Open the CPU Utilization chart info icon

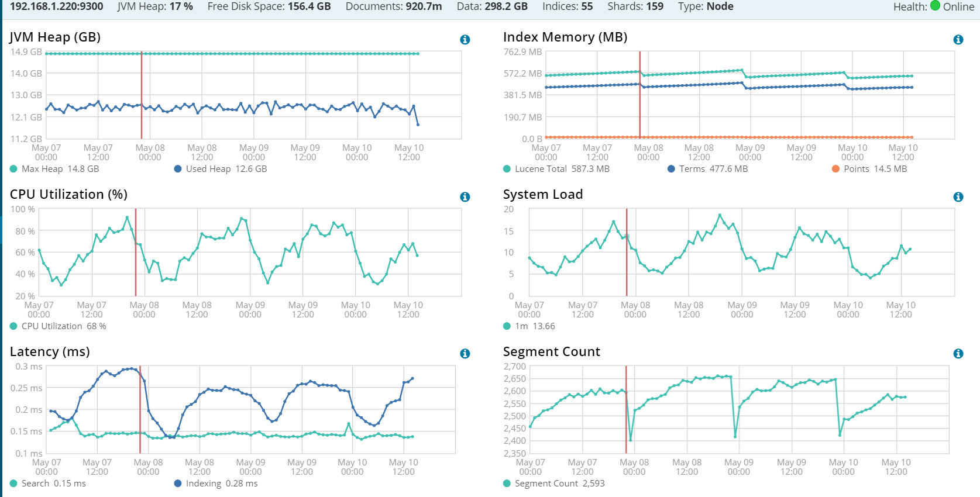point(465,197)
